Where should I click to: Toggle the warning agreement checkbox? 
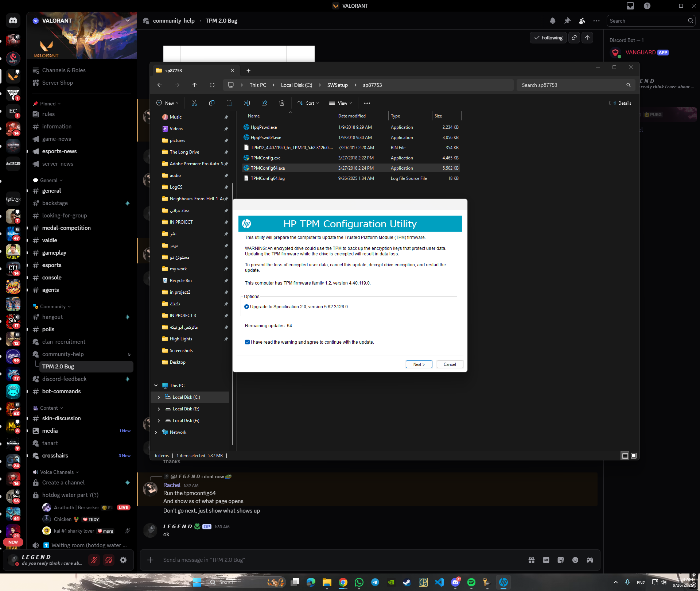247,342
